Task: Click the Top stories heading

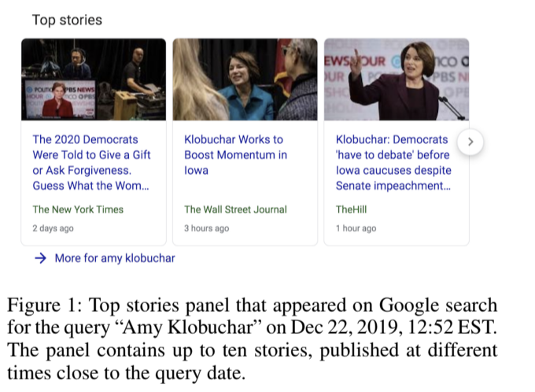Action: (67, 20)
